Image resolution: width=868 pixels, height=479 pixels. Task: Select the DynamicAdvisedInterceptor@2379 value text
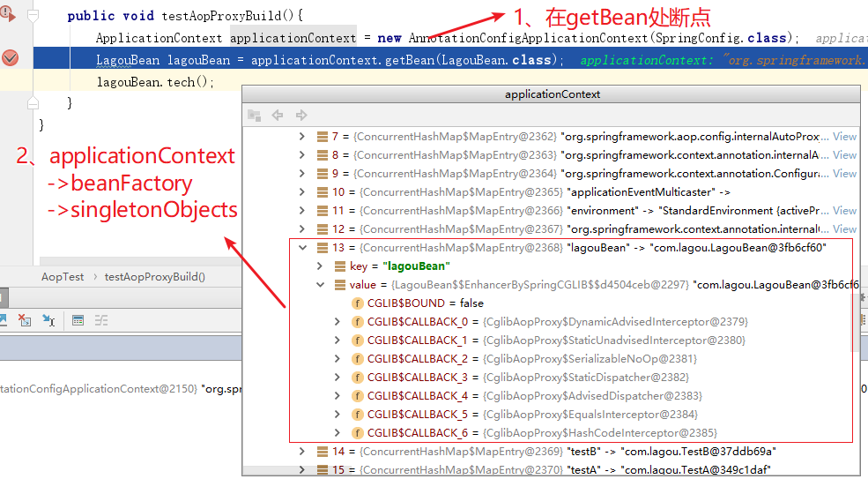pos(615,322)
